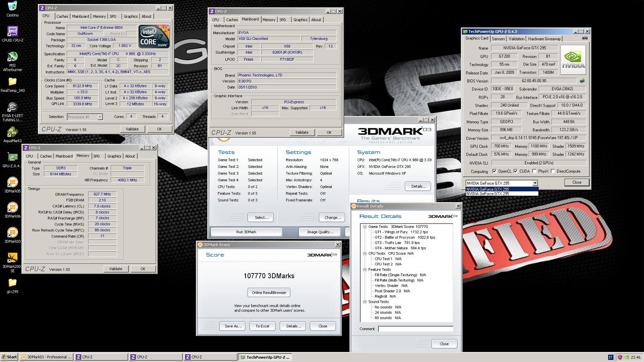The width and height of the screenshot is (644, 362).
Task: Click Details button in 3DMark Score window
Action: (x=293, y=326)
